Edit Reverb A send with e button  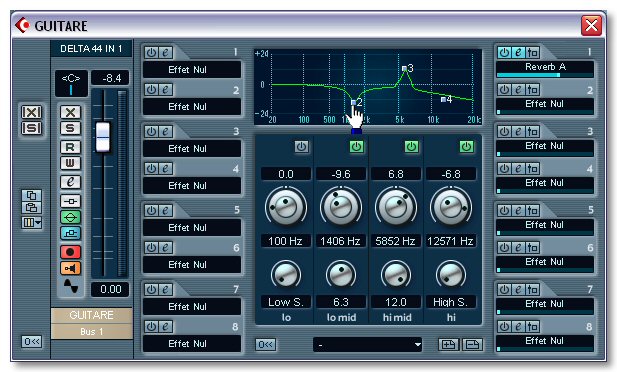(x=519, y=52)
